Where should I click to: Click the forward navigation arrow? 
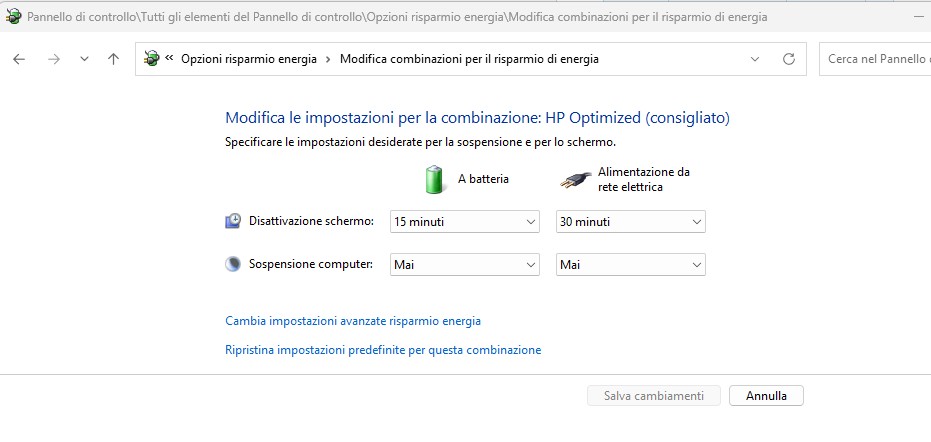(53, 59)
